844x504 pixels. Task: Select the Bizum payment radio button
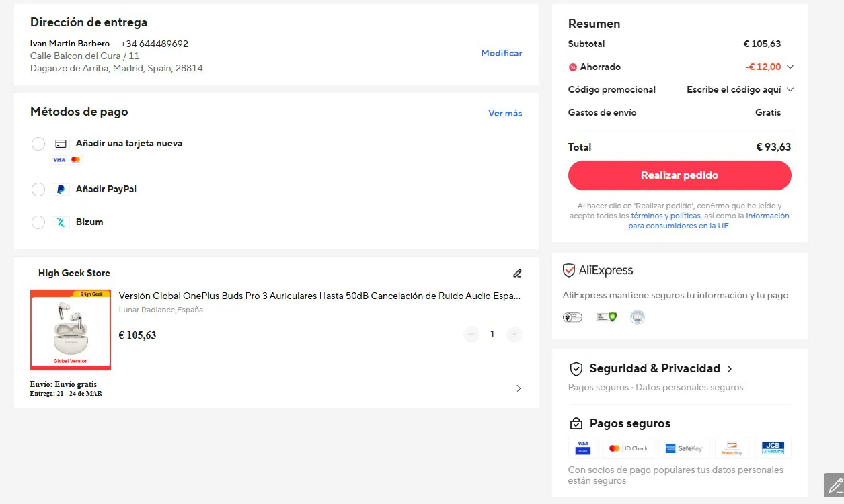point(38,222)
